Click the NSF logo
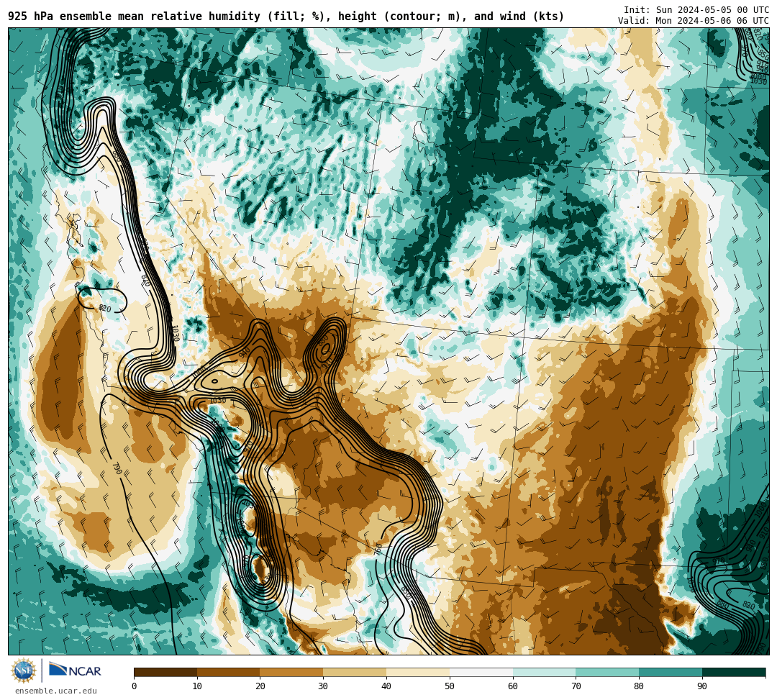 tap(24, 671)
